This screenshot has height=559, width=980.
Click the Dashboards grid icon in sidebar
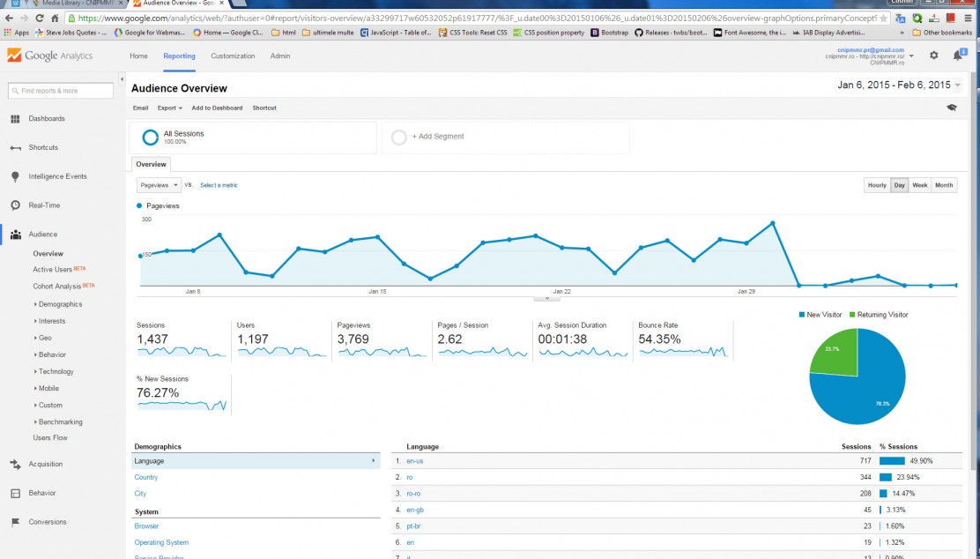[x=15, y=119]
